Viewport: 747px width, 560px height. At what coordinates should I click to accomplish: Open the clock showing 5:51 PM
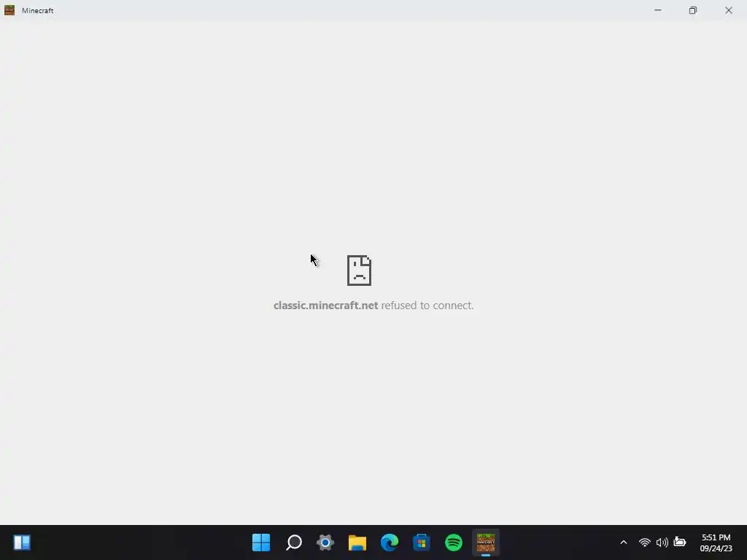[x=716, y=542]
